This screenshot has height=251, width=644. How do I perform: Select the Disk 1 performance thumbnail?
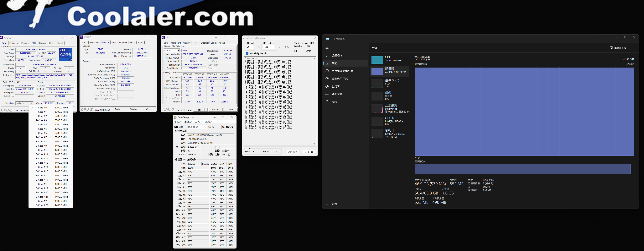click(x=377, y=96)
